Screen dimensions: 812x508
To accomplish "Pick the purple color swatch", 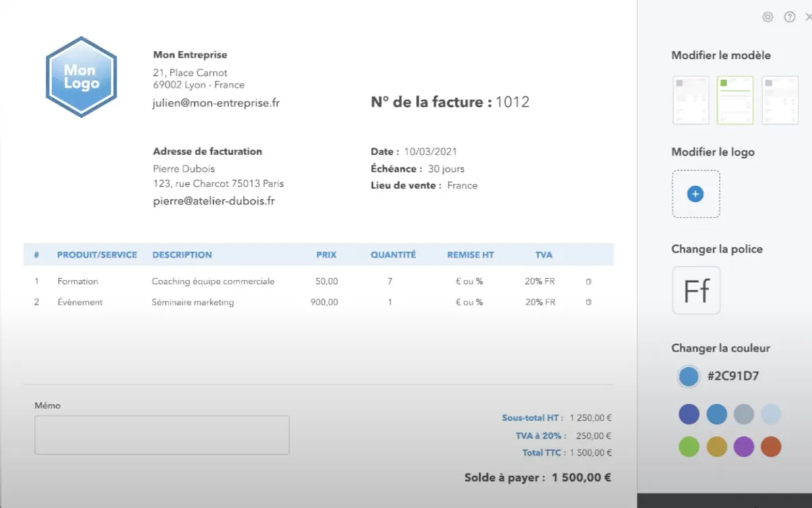I will point(744,446).
